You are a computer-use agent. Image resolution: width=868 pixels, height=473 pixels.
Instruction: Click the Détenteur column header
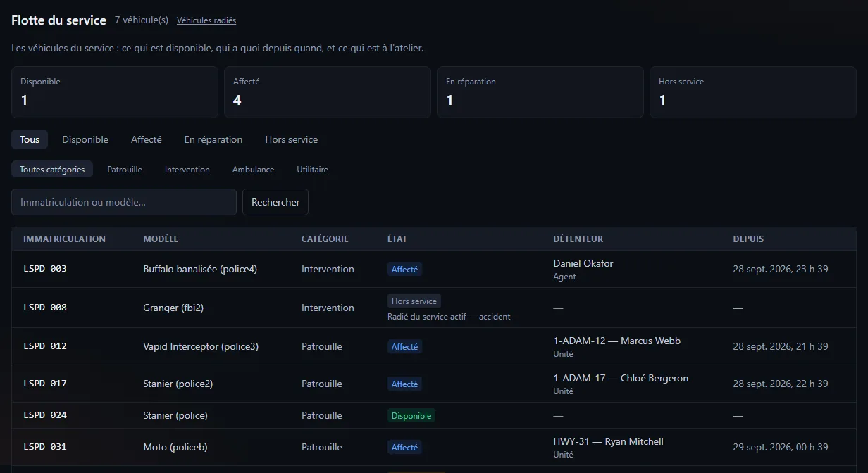click(578, 239)
